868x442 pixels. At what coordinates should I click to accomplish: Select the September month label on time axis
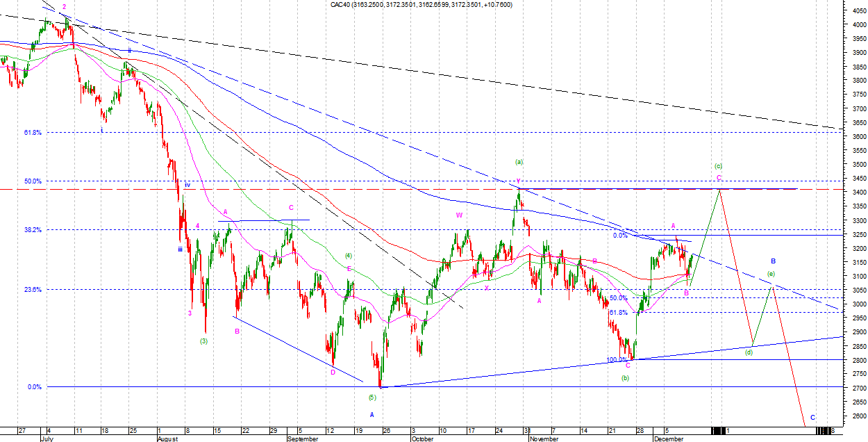302,439
